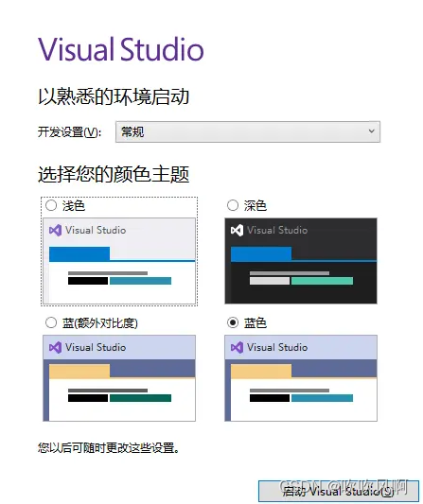Click the blue theme preview thumbnail
Image resolution: width=423 pixels, height=504 pixels.
pos(301,378)
